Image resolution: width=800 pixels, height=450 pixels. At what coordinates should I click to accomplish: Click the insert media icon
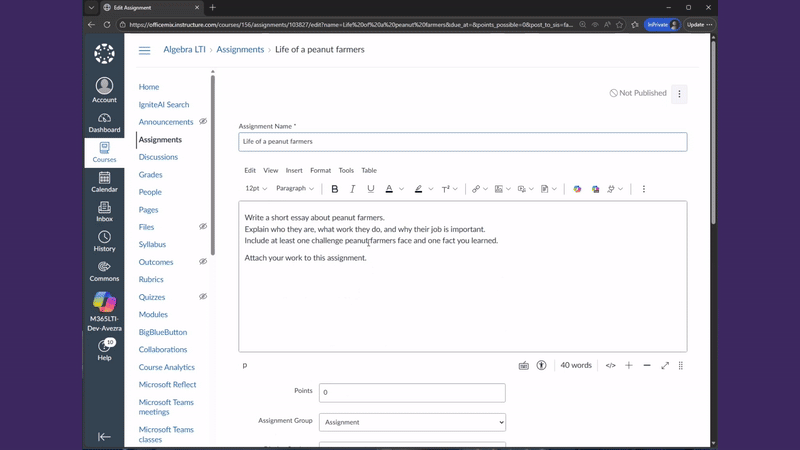point(521,189)
